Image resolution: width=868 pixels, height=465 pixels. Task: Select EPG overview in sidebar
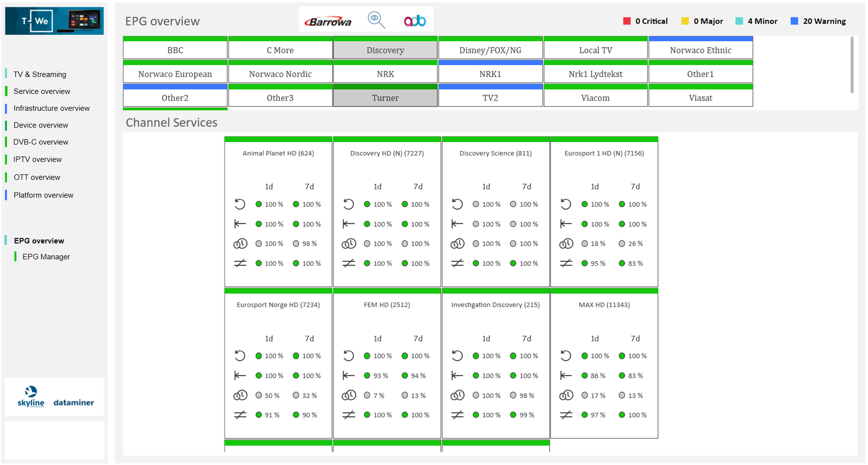click(39, 241)
